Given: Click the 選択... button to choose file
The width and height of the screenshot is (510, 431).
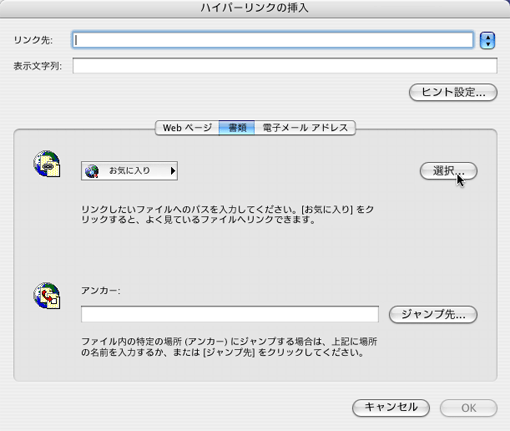Looking at the screenshot, I should click(448, 171).
